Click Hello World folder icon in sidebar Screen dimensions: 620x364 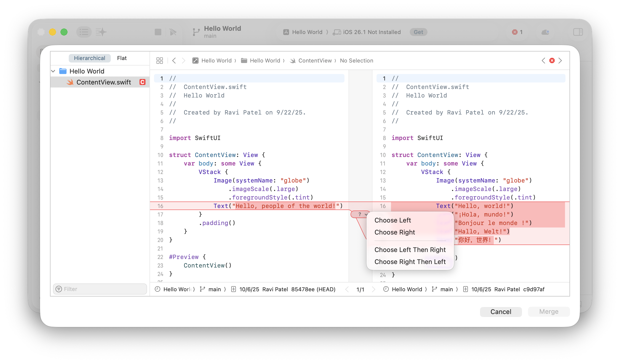pos(63,71)
